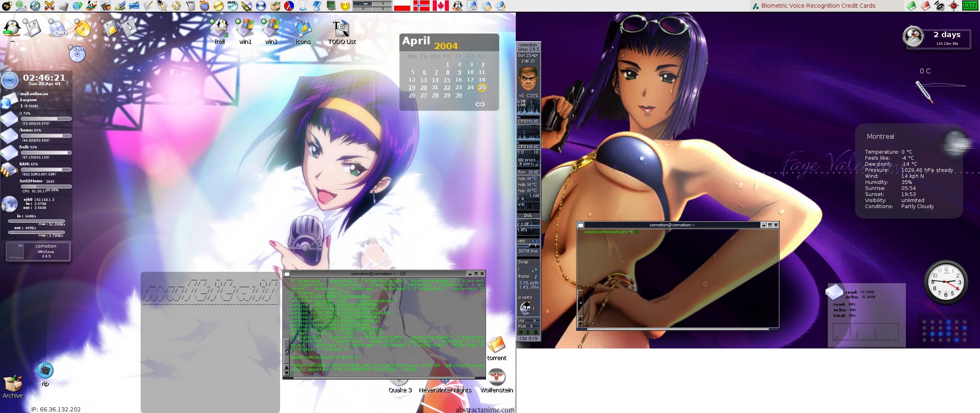
Task: Open the TODO List desktop icon
Action: pos(342,32)
